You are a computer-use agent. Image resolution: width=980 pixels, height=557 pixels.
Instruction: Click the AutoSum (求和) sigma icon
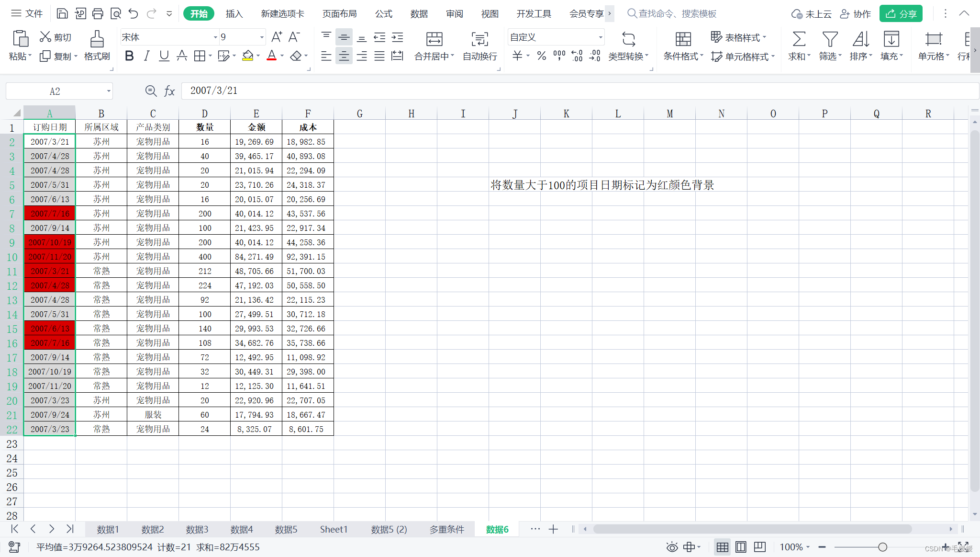(799, 39)
